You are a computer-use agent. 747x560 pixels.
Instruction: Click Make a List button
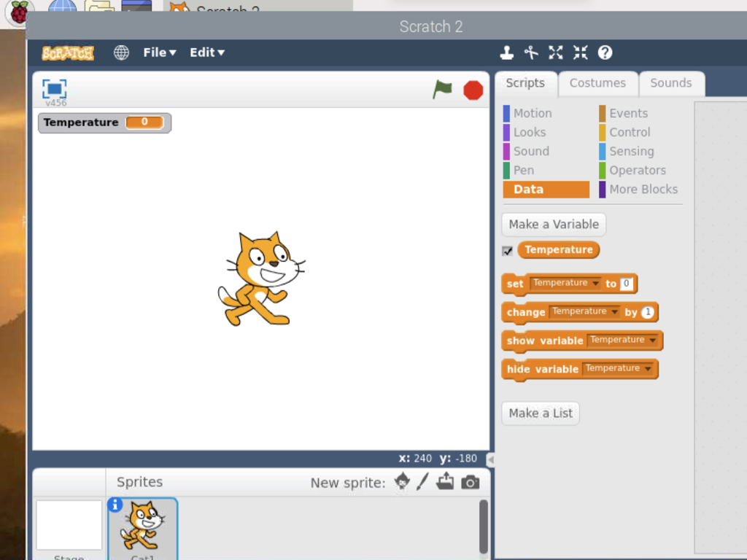tap(541, 413)
